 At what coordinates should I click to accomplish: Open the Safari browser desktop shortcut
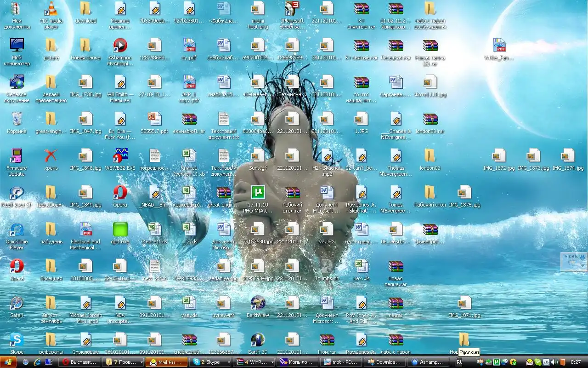17,303
